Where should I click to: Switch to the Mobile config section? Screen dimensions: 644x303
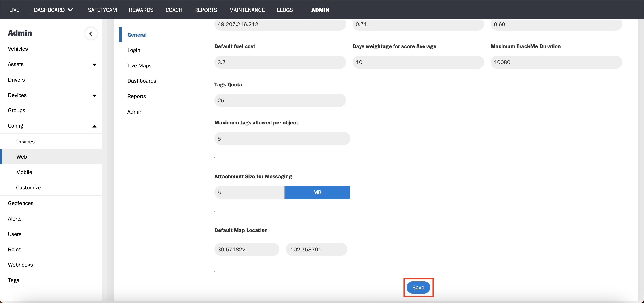[24, 172]
